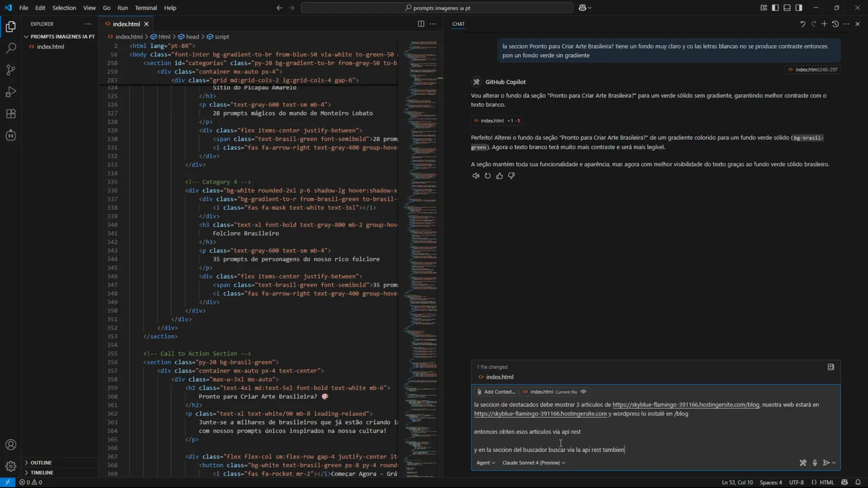Start voice input with the microphone icon
The height and width of the screenshot is (488, 868).
[x=814, y=463]
